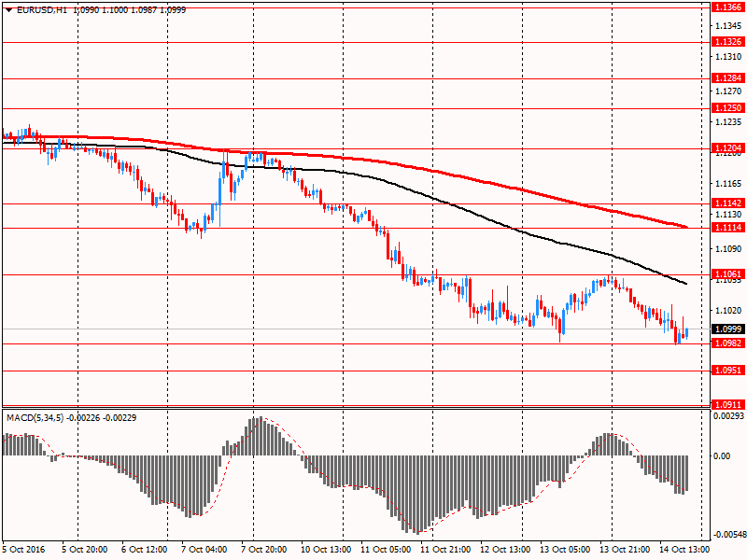Screen dimensions: 747x560
Task: Click the 1.1142 price level label
Action: coord(726,203)
